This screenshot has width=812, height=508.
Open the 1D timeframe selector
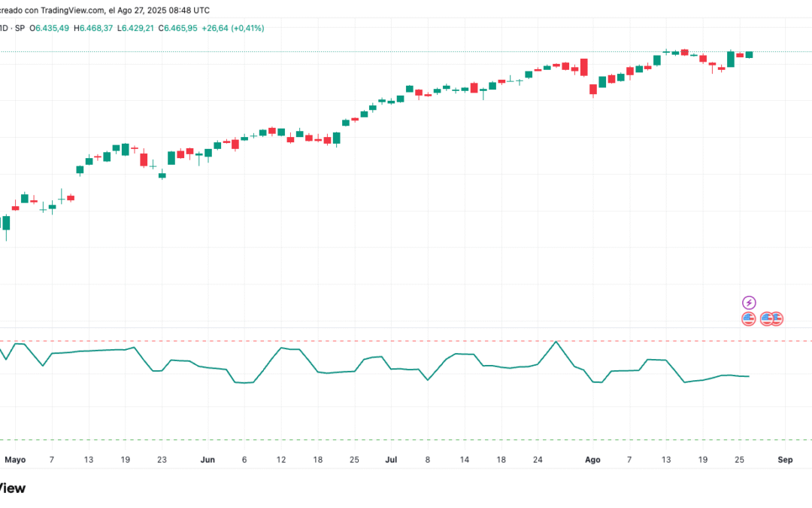click(5, 27)
